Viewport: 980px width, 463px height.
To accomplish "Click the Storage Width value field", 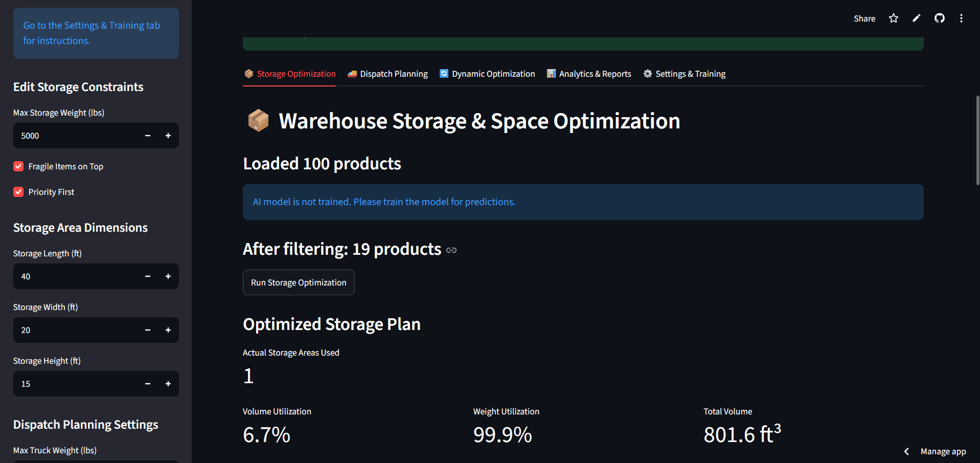I will pos(76,330).
